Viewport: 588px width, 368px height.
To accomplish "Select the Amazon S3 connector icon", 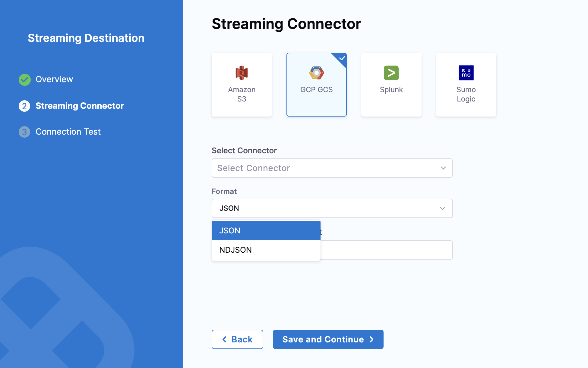I will 242,73.
